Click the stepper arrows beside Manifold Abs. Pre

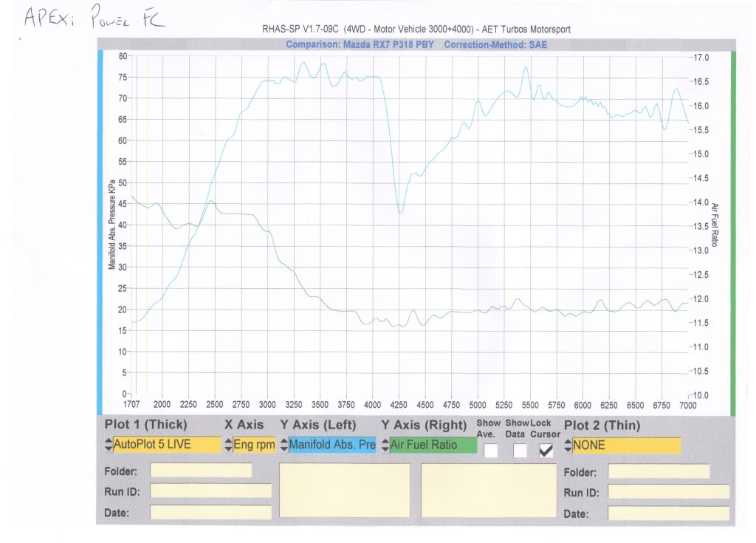[x=283, y=445]
